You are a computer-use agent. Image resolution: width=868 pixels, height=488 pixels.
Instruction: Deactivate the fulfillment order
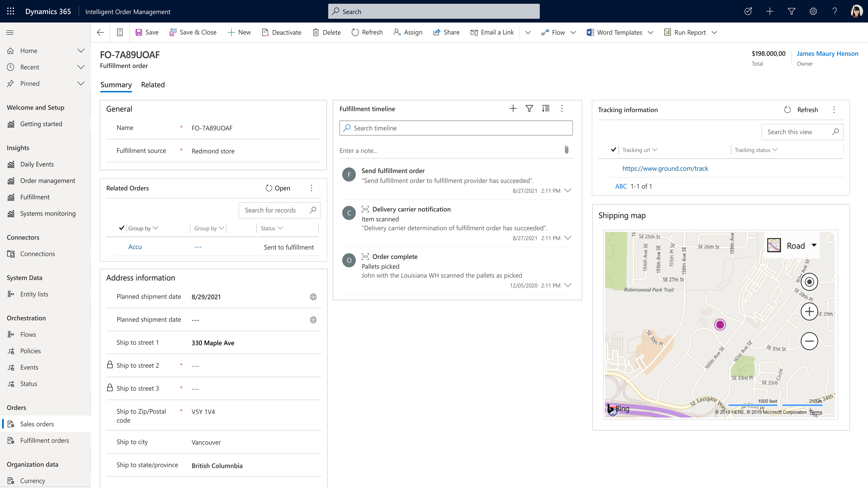point(282,32)
